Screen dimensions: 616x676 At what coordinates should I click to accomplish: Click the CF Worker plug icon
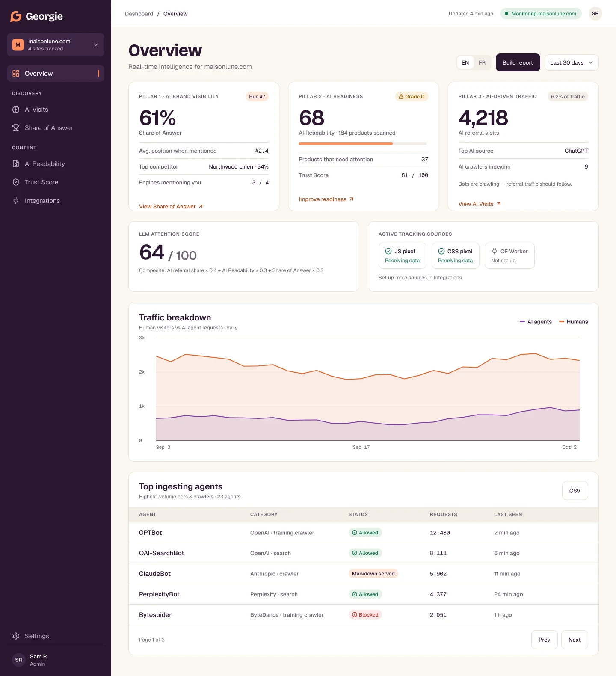[495, 252]
